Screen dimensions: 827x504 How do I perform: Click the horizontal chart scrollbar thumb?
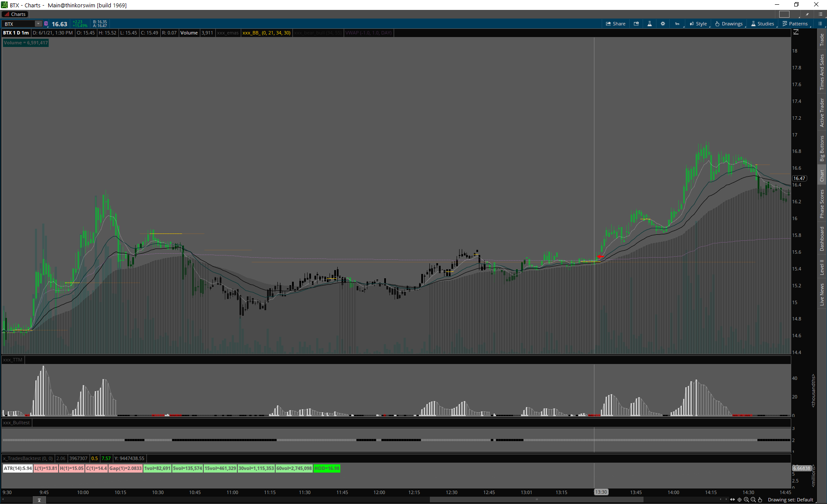tap(536, 500)
